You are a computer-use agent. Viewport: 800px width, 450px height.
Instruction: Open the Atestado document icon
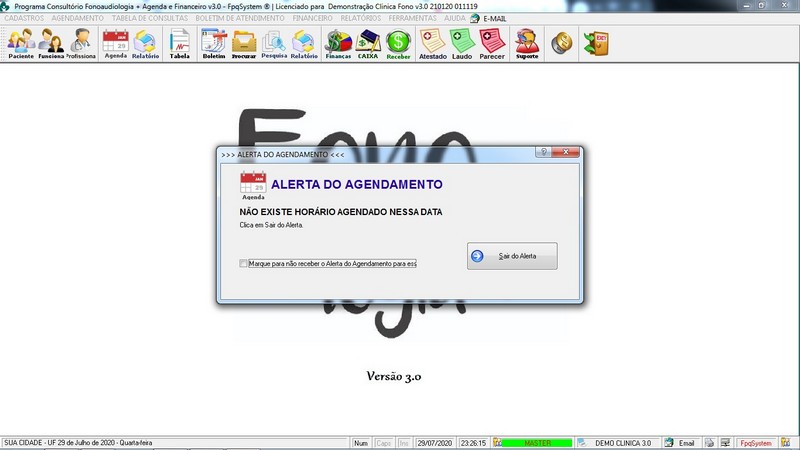tap(433, 44)
